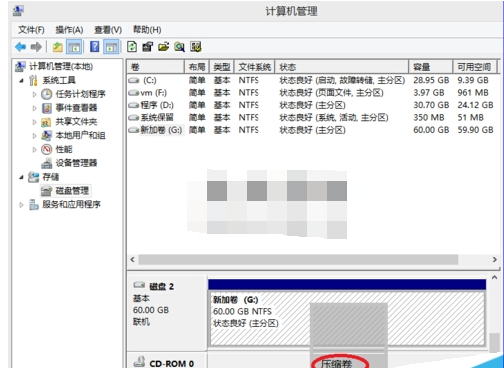Screen dimensions: 504x368
Task: Click the horizontal scrollbar thumb in volume list
Action: coord(298,259)
